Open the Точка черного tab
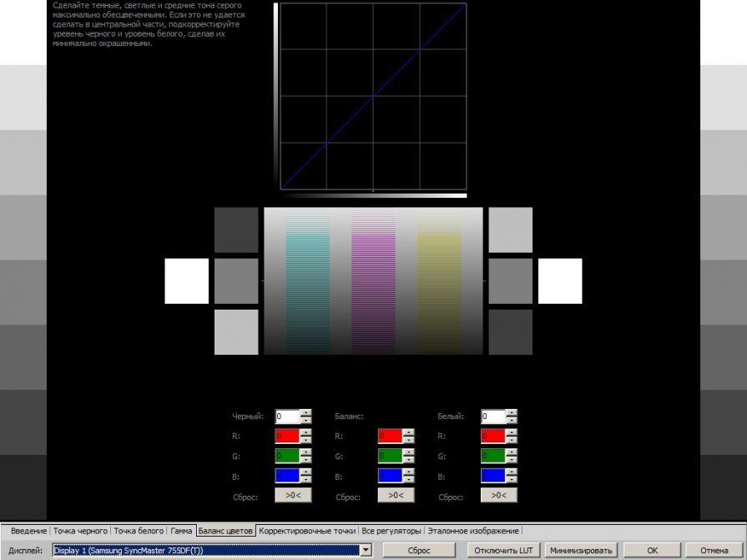 (x=80, y=531)
